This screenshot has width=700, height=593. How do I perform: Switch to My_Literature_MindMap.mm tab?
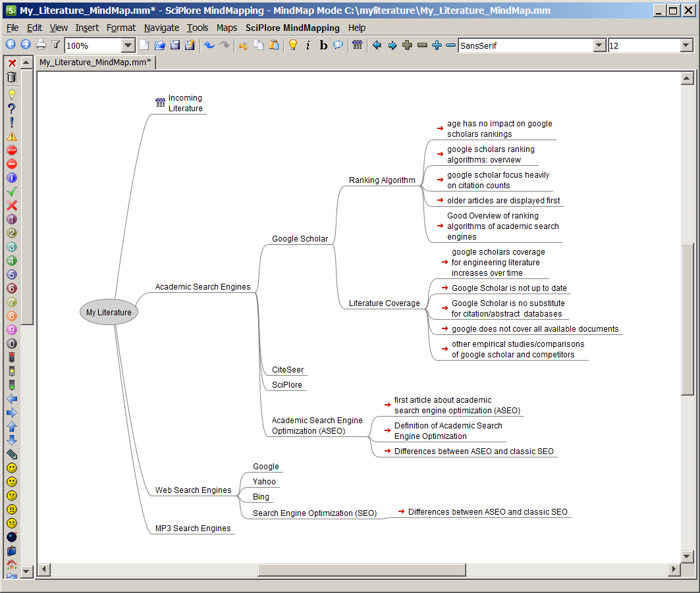[x=95, y=62]
